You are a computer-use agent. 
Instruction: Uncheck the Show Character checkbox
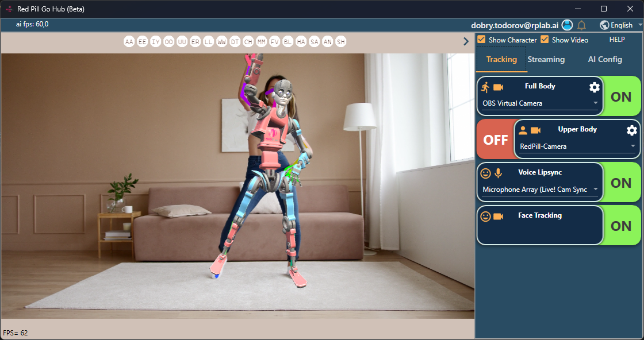482,40
